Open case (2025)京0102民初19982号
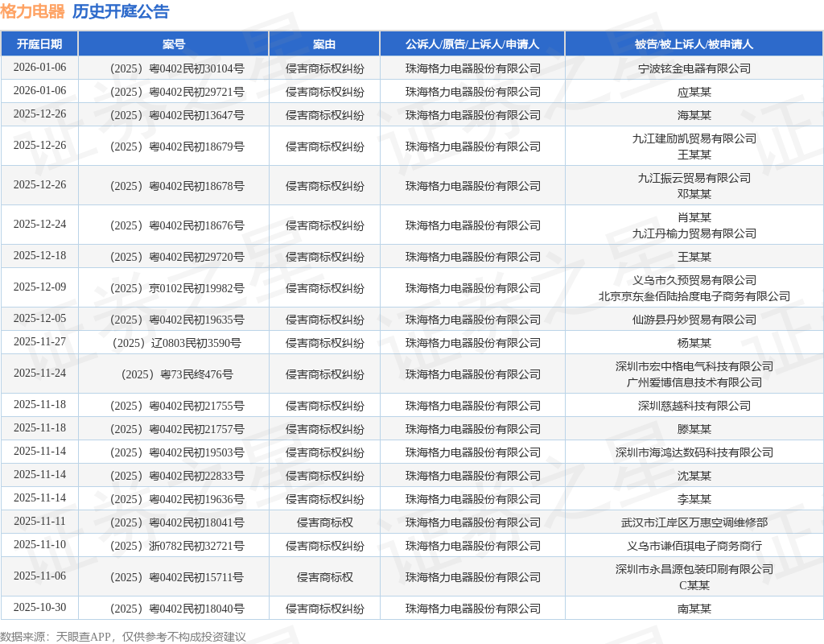 coord(177,288)
